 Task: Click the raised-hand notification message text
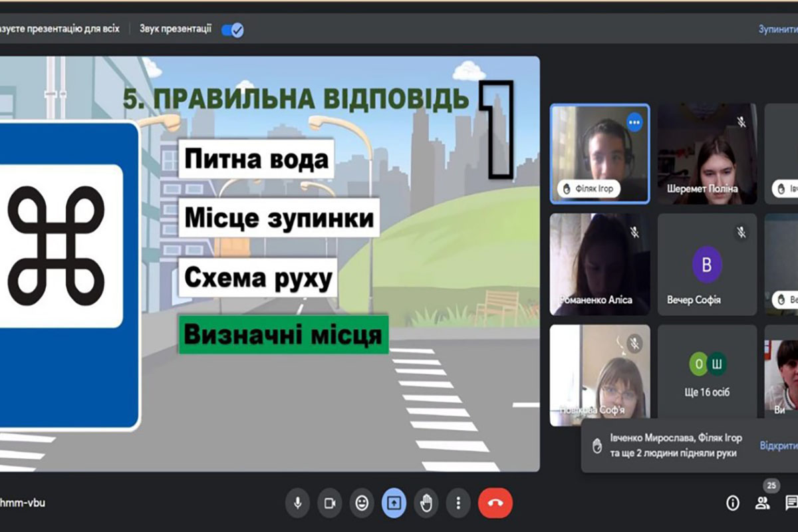(676, 445)
